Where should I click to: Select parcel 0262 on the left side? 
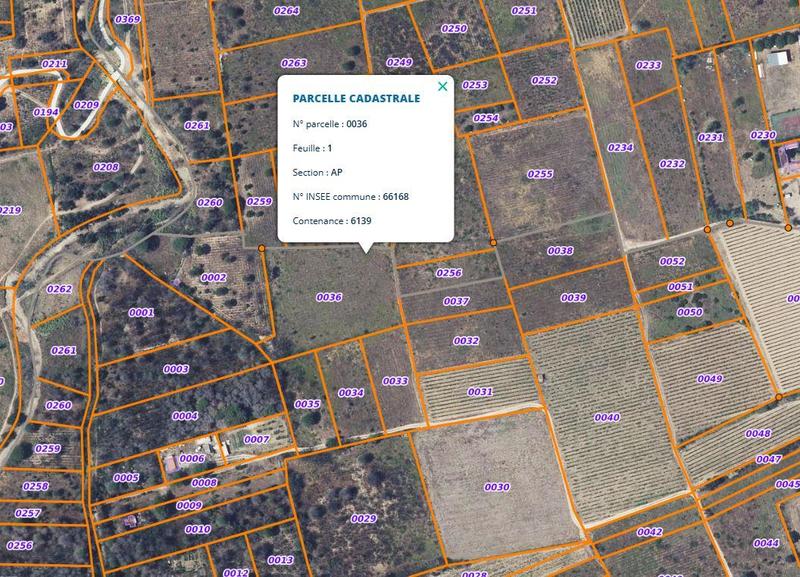pyautogui.click(x=60, y=287)
